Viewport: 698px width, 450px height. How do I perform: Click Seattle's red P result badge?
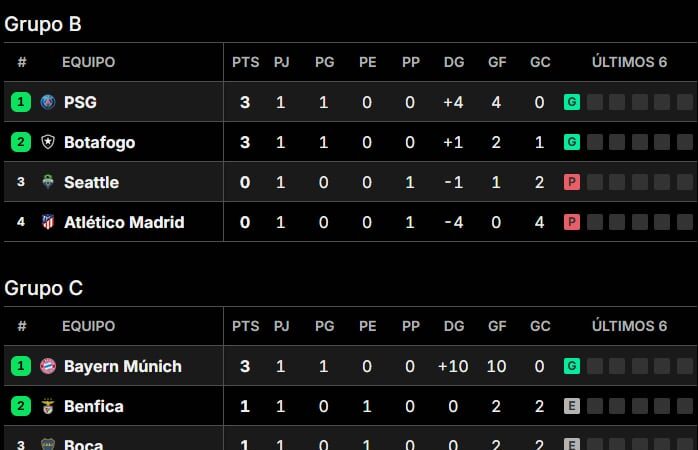[x=572, y=182]
